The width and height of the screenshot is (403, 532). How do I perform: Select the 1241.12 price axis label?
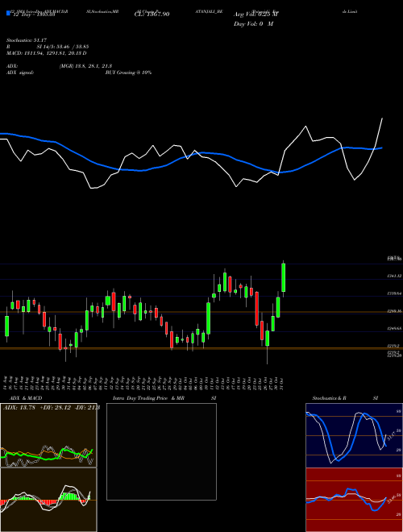click(394, 276)
